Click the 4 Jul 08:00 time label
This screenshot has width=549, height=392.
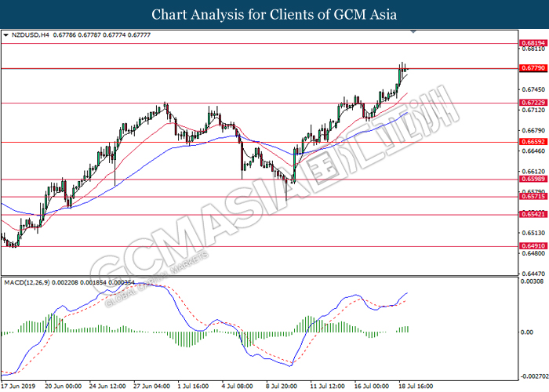point(235,386)
